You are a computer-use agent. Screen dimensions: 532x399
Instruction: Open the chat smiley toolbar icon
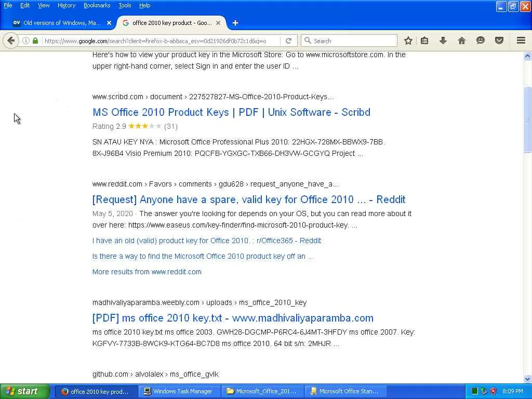[481, 41]
